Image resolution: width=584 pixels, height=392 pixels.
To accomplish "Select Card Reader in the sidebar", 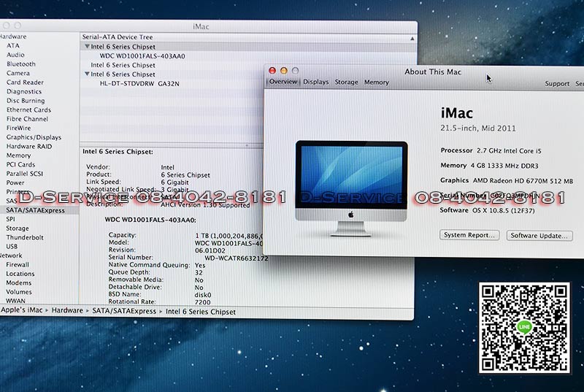I will [25, 82].
